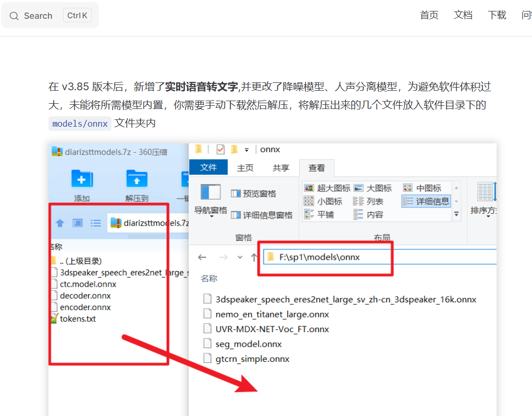This screenshot has height=416, width=532.
Task: Click the 解压到 extract icon
Action: tap(137, 179)
